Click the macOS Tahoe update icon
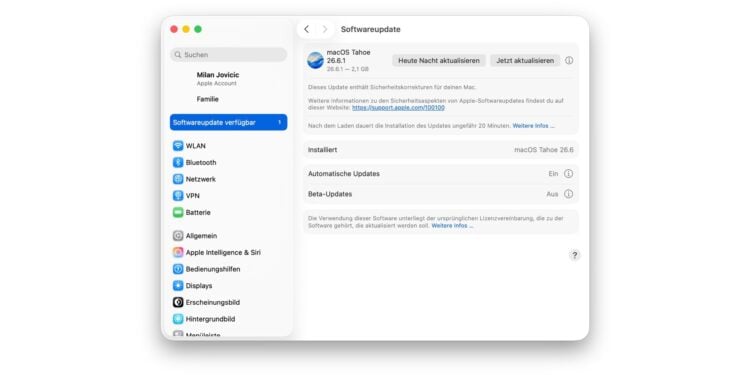 [315, 60]
